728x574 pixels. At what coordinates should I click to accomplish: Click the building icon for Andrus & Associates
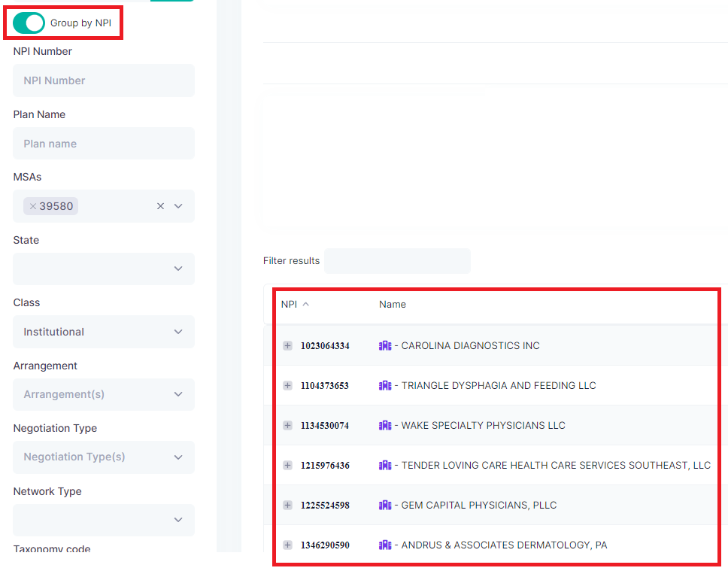point(385,545)
